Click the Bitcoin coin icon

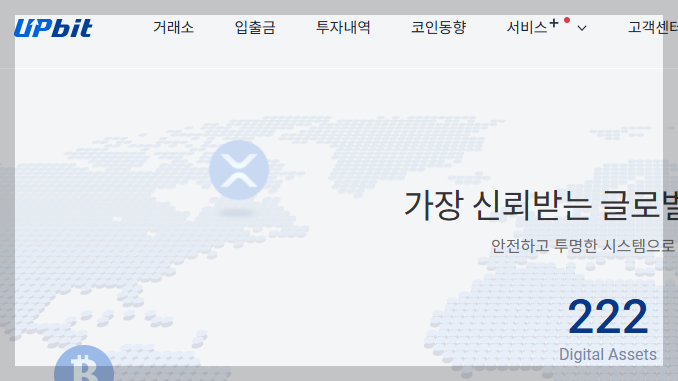(x=84, y=363)
